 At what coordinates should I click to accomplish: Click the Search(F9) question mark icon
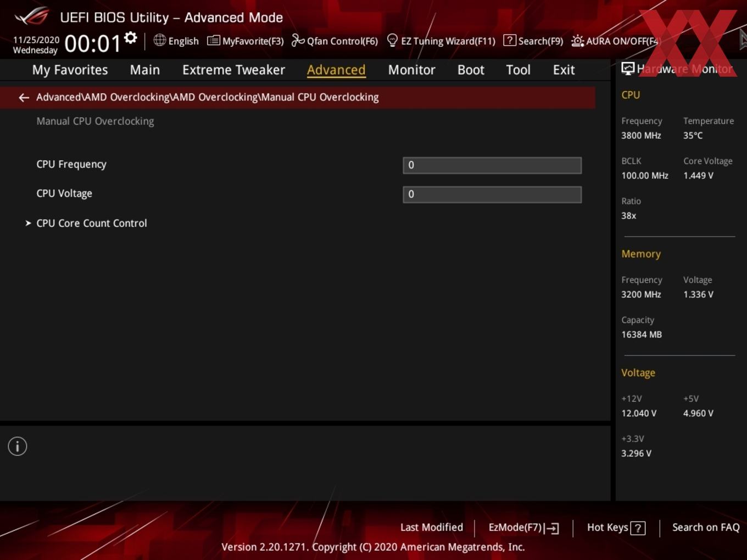[x=509, y=40]
